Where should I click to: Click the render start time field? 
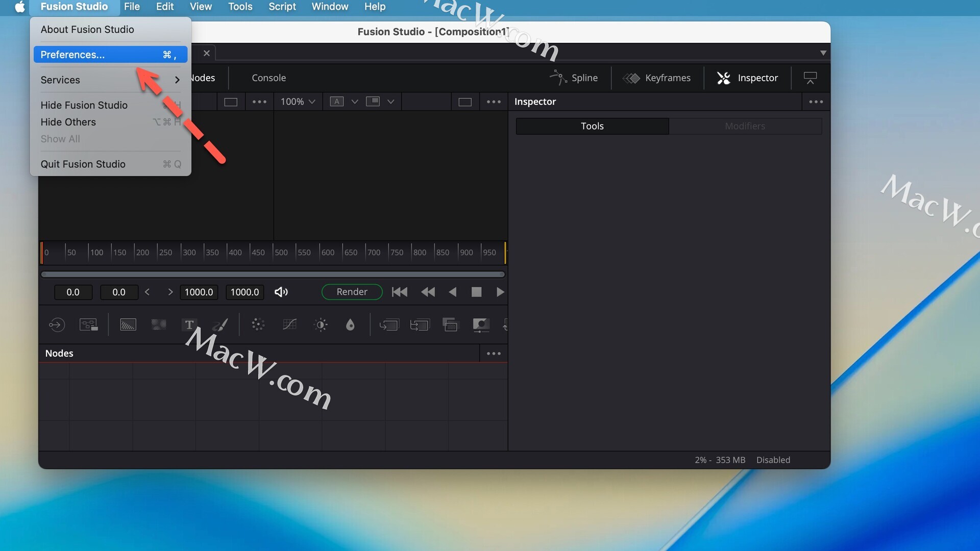point(119,292)
